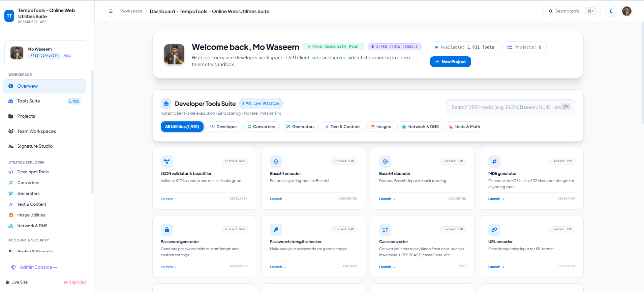The width and height of the screenshot is (644, 292).
Task: Select the Images filter tab
Action: [381, 127]
